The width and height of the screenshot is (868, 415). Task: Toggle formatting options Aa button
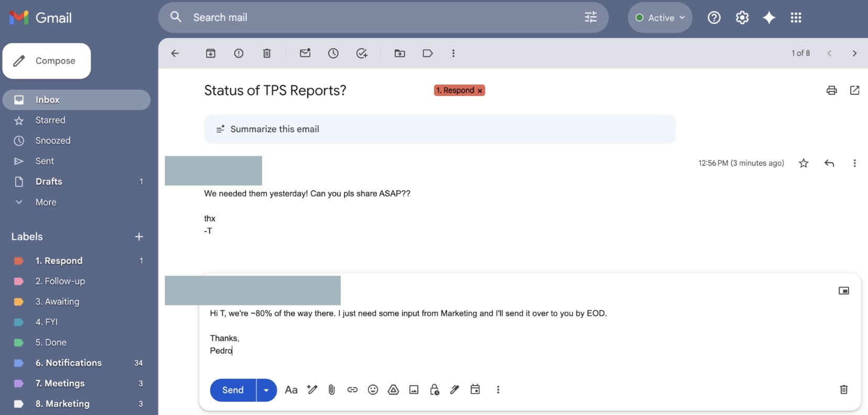pos(291,390)
